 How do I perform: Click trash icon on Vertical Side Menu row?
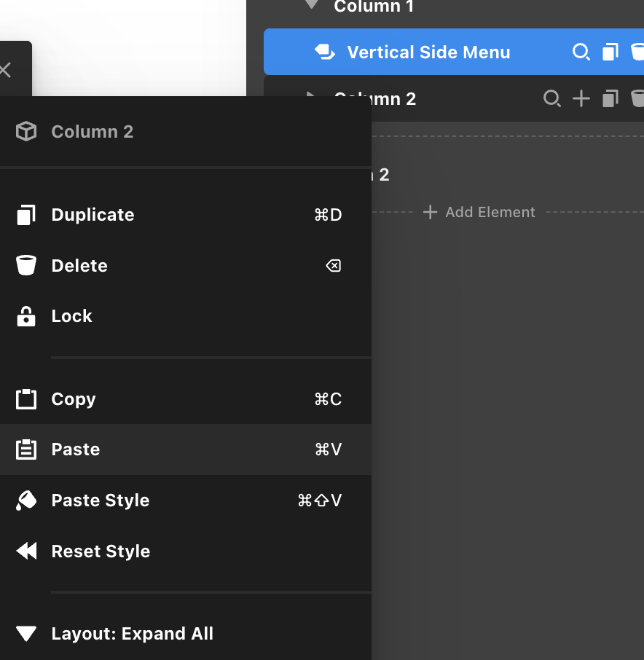pos(637,52)
